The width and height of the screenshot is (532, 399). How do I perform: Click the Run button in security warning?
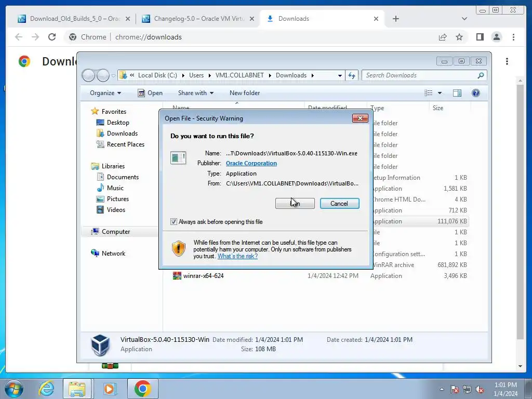(295, 203)
